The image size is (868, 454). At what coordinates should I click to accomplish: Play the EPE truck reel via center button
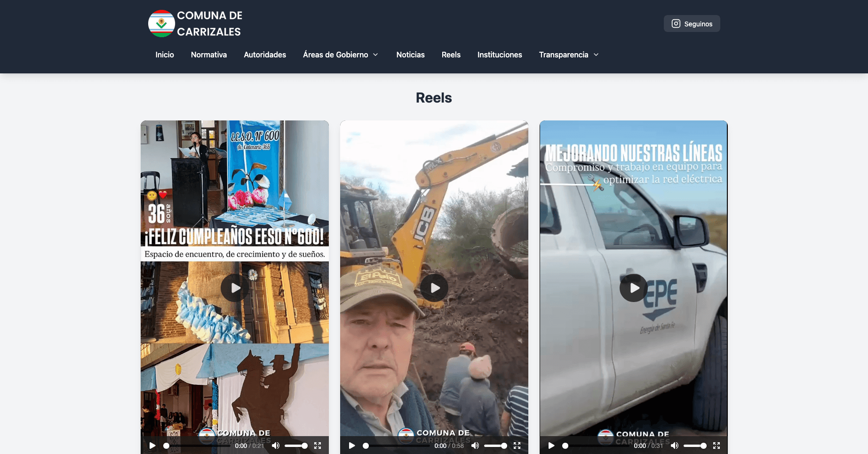coord(634,288)
